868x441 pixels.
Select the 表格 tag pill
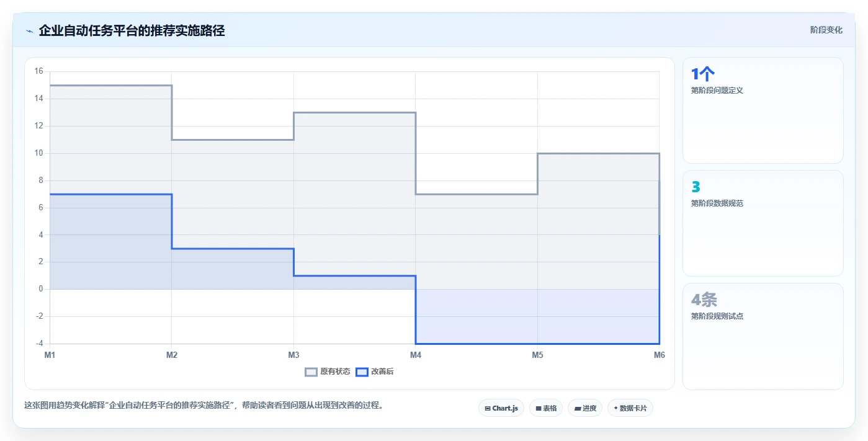(x=546, y=408)
